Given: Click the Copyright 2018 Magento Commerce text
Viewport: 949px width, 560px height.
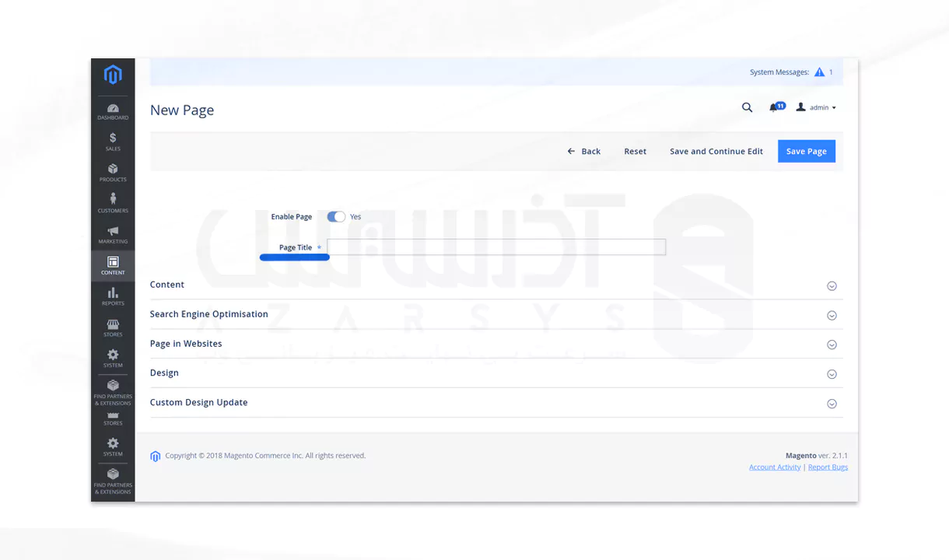Looking at the screenshot, I should (265, 456).
